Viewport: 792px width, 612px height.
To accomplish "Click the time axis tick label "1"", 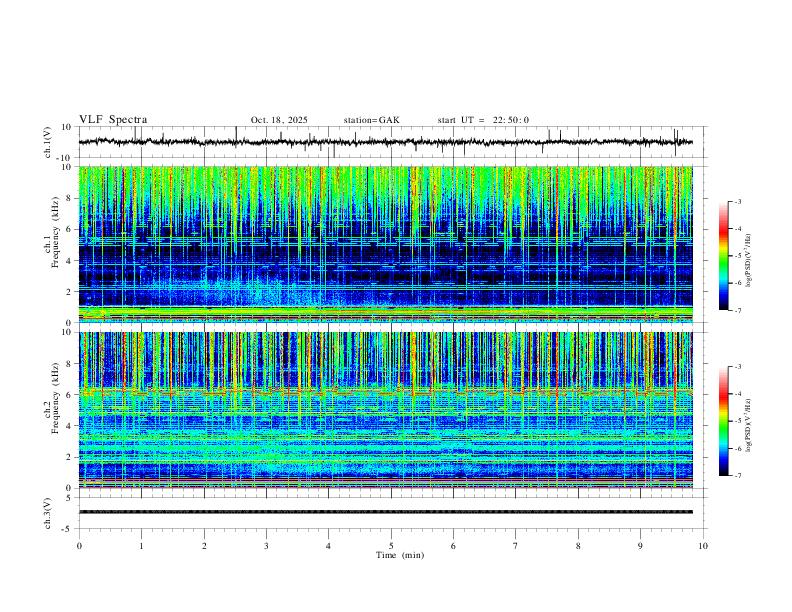I will pyautogui.click(x=141, y=546).
